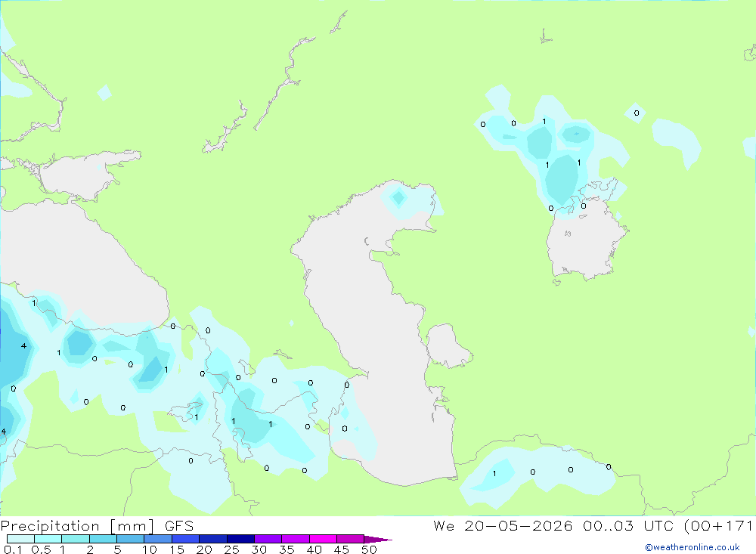The image size is (756, 554).
Task: Click the 00+171 forecast hour label
Action: (720, 525)
